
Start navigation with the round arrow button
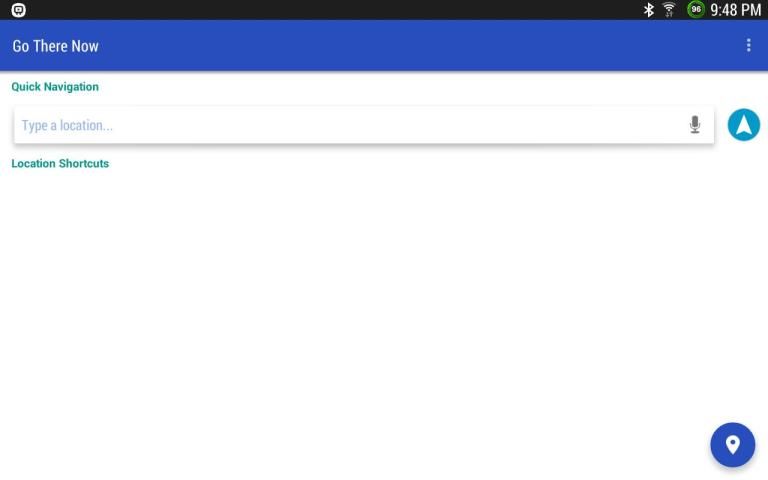[744, 125]
